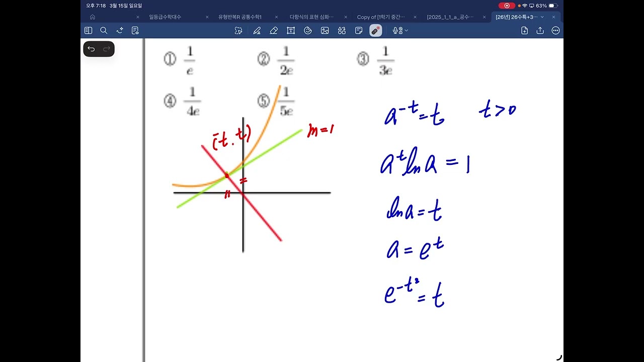Open the more options ellipsis menu
The width and height of the screenshot is (644, 362).
555,31
